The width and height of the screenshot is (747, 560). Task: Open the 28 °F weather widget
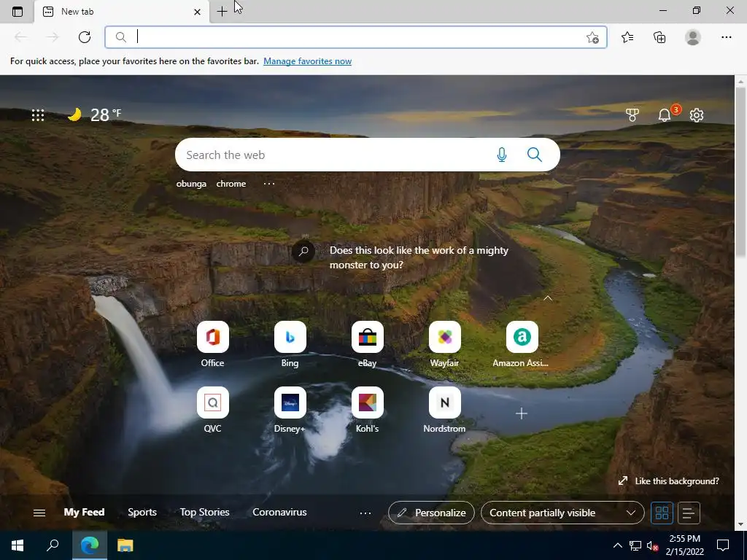[94, 114]
